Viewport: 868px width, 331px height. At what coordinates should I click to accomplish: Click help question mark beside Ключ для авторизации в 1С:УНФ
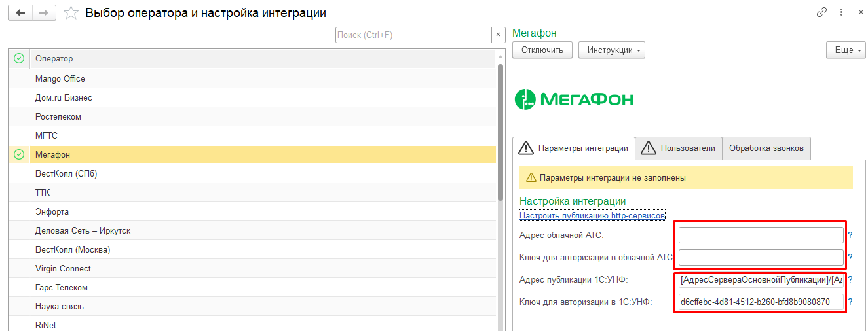click(850, 302)
